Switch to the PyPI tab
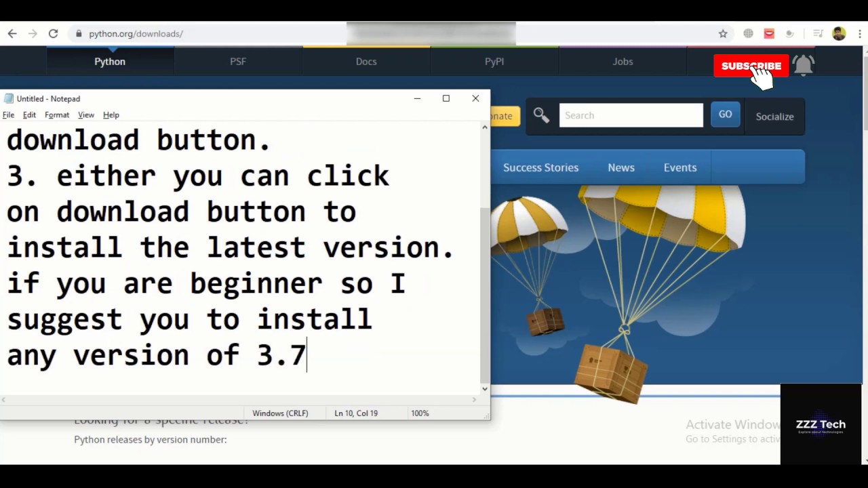 (x=494, y=62)
